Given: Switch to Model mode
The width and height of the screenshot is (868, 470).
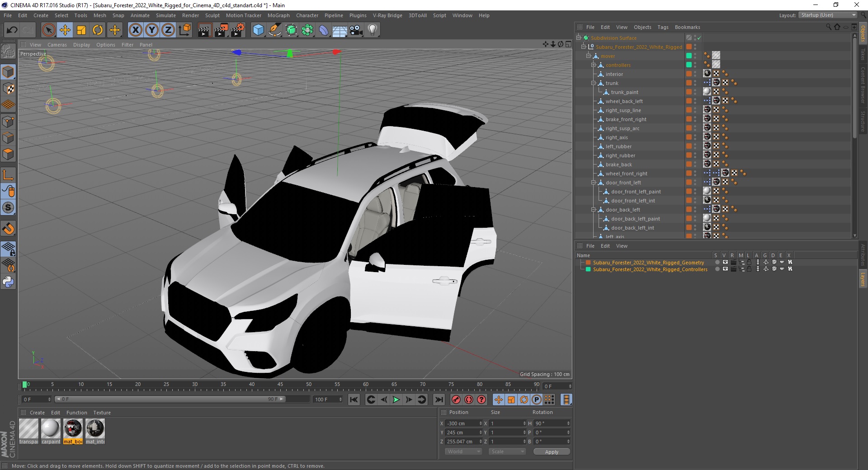Looking at the screenshot, I should (8, 72).
